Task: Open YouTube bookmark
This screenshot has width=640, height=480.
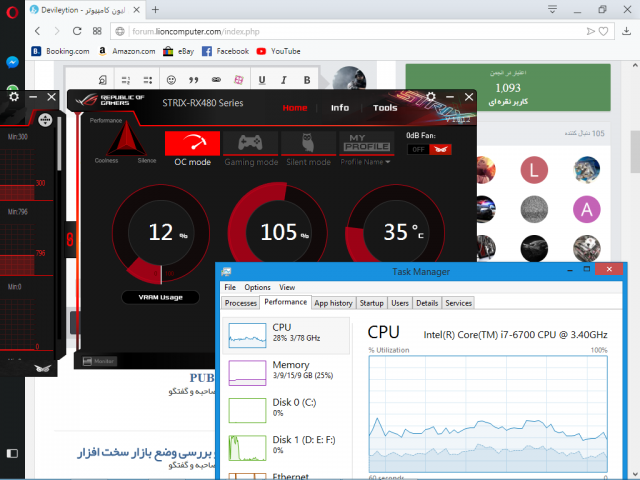Action: tap(278, 51)
